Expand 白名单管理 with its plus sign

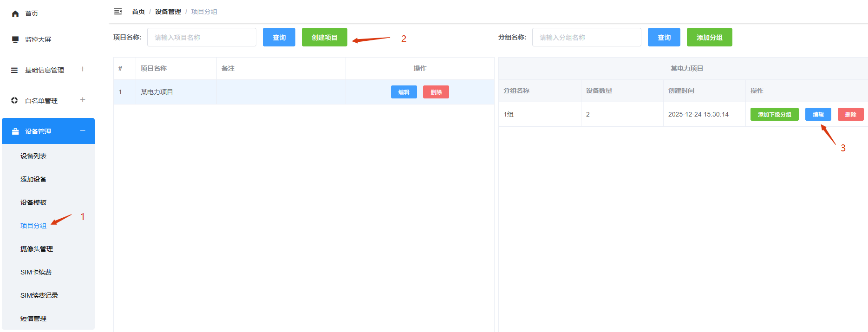(83, 100)
